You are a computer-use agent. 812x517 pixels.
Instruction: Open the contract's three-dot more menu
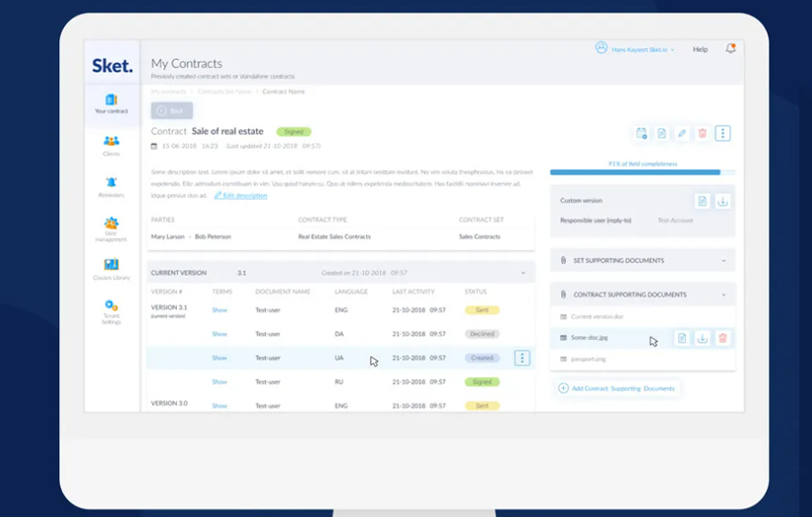click(x=722, y=133)
